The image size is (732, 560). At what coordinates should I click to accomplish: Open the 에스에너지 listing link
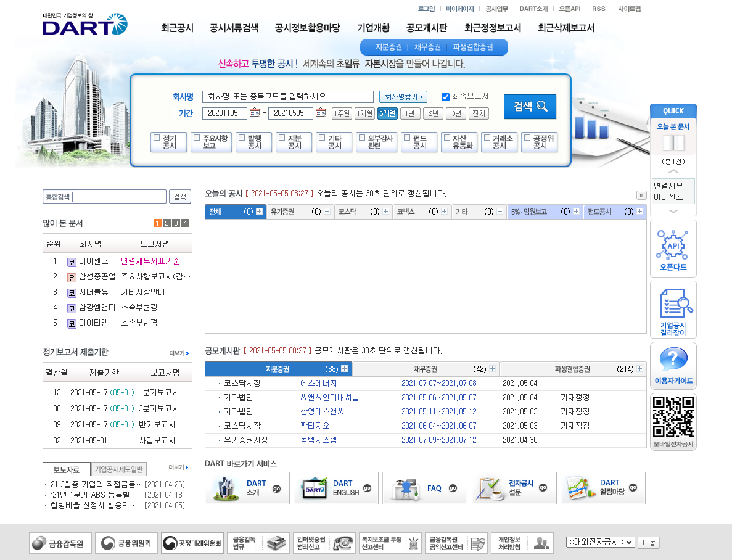point(318,384)
